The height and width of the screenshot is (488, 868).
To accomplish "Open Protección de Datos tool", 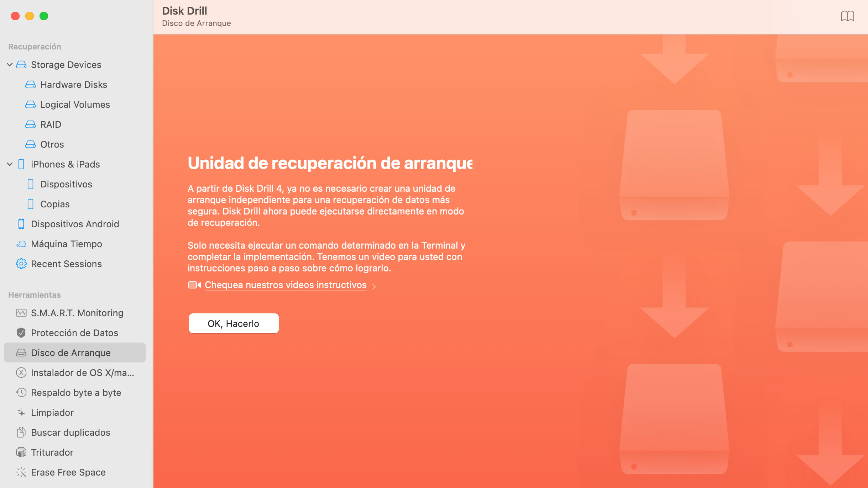I will [74, 333].
